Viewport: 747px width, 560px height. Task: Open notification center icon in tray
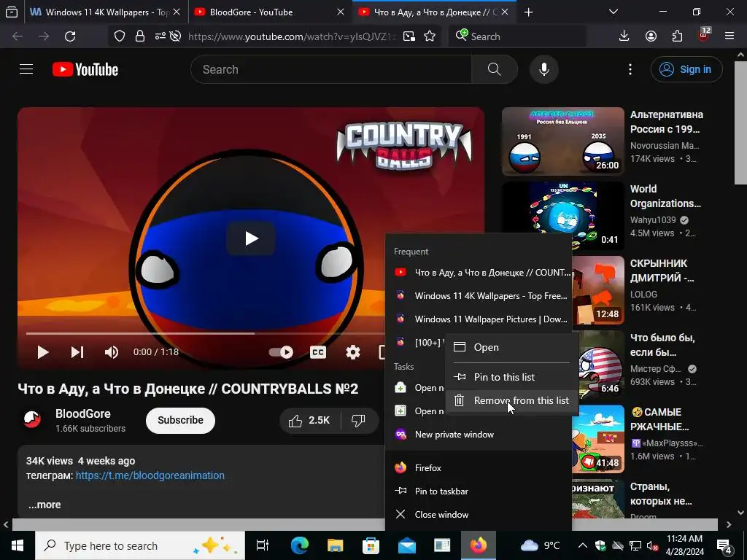[725, 545]
